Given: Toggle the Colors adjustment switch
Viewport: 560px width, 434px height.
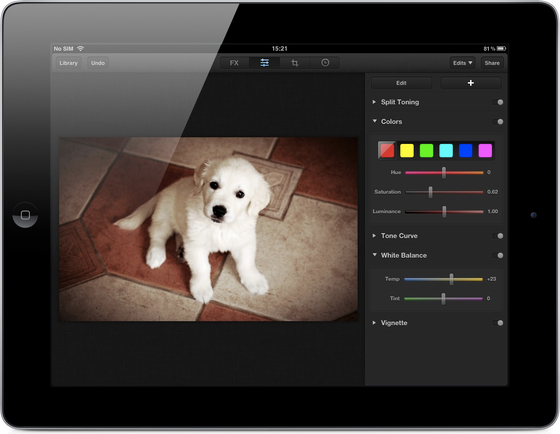Looking at the screenshot, I should (x=498, y=122).
